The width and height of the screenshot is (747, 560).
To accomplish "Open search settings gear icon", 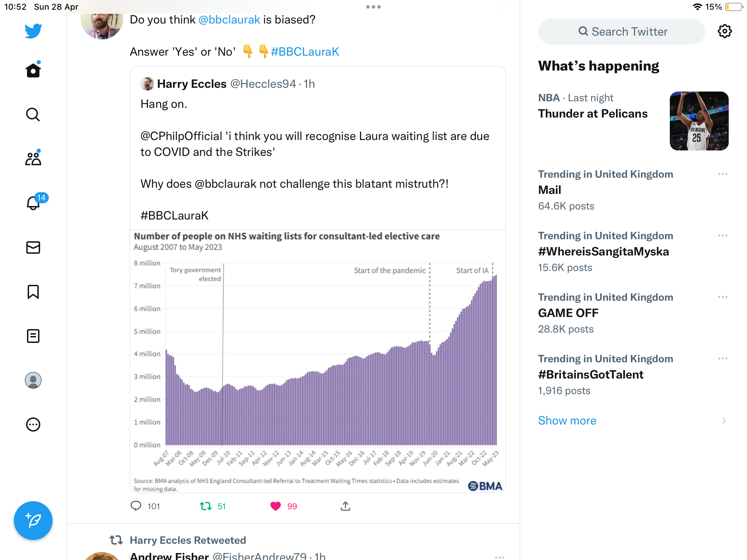I will coord(725,31).
